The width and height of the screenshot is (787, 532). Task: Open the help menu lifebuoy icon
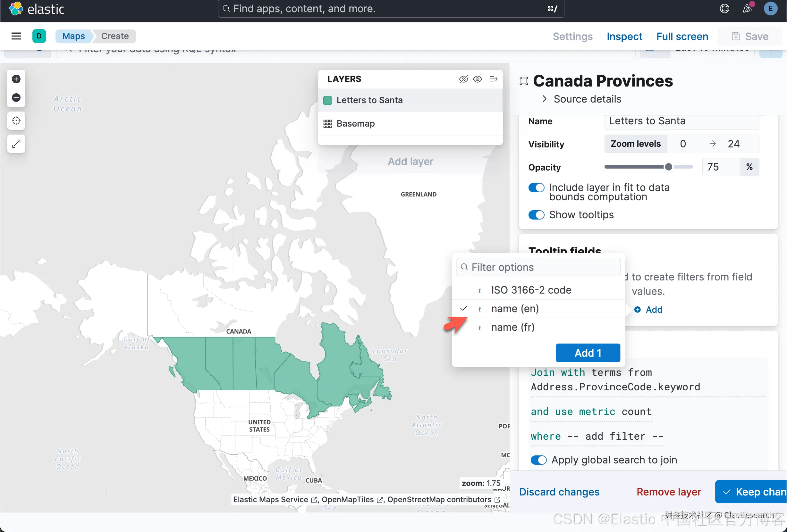(x=724, y=8)
